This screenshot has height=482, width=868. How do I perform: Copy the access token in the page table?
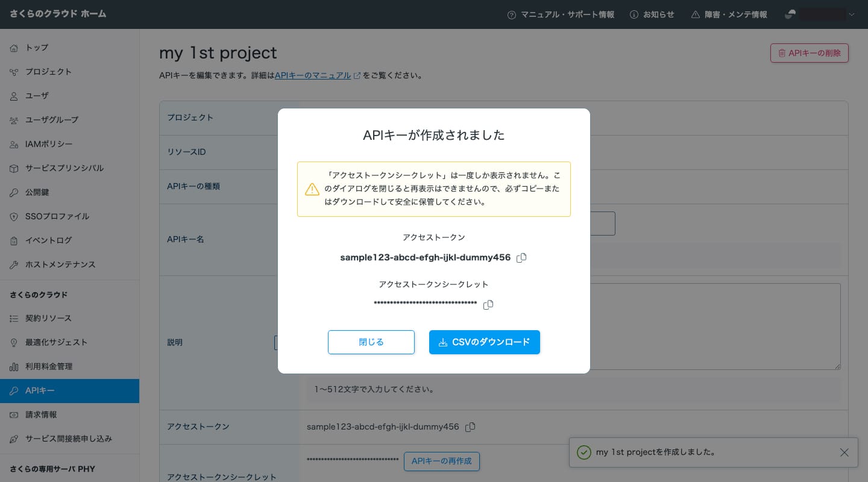[470, 427]
